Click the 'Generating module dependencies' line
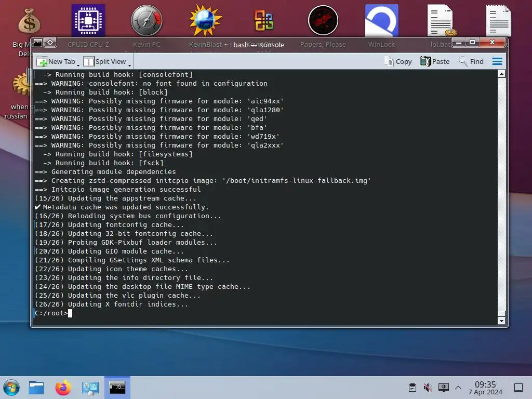 pos(105,171)
